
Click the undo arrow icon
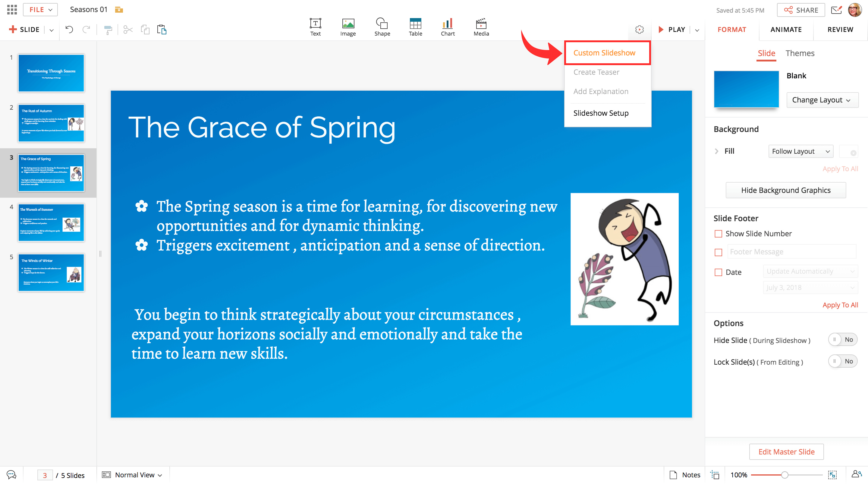69,30
